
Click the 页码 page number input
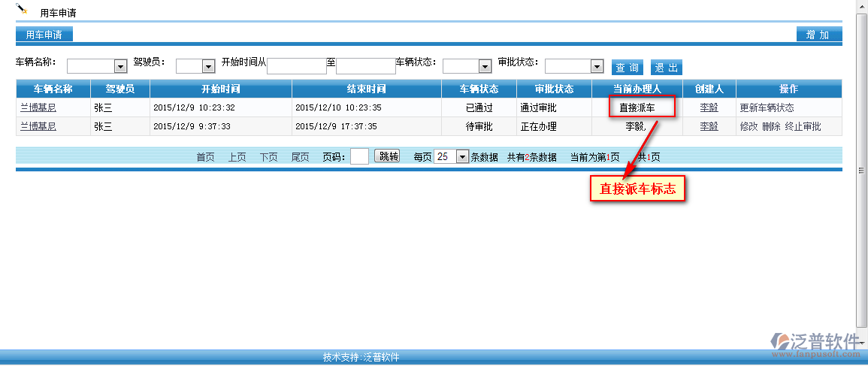[x=359, y=156]
